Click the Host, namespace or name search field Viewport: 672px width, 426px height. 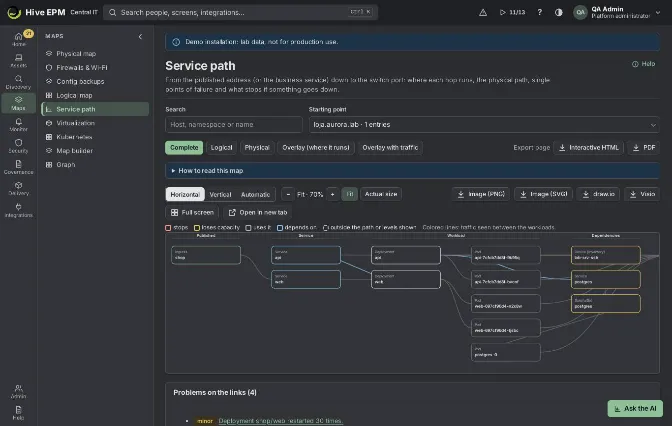(x=234, y=124)
